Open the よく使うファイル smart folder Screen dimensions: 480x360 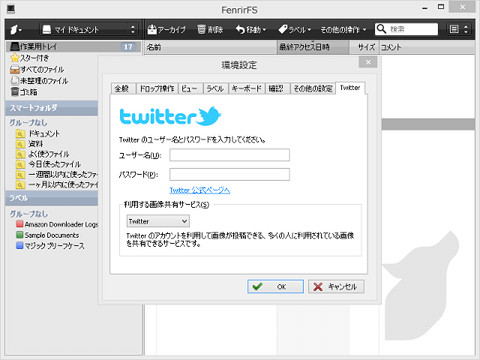pos(43,154)
